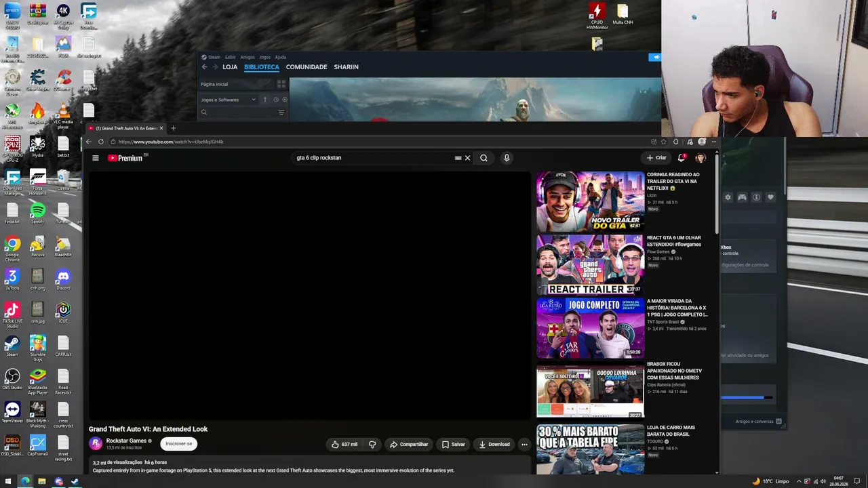Open the YouTube guide hamburger menu
This screenshot has height=488, width=868.
coord(96,158)
